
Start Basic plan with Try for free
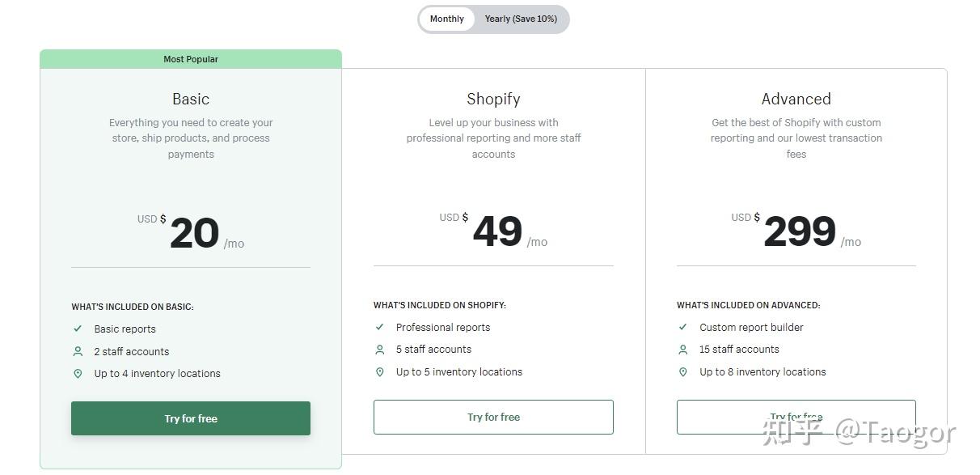191,418
